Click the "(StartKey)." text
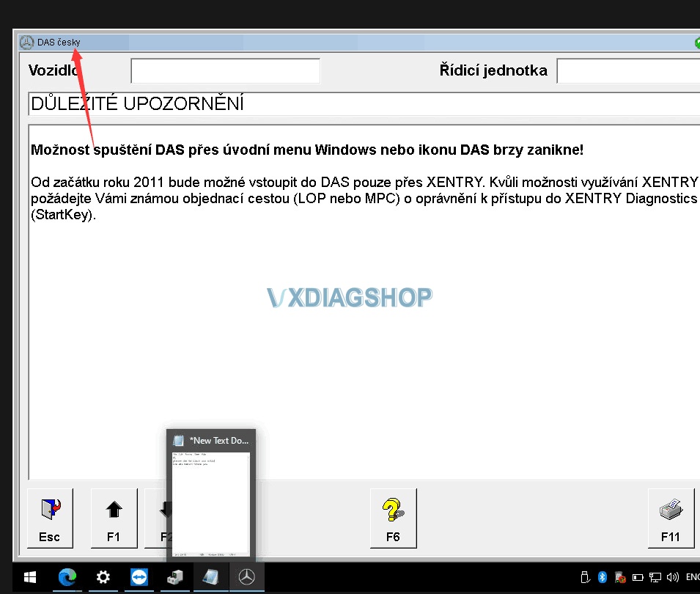 63,215
